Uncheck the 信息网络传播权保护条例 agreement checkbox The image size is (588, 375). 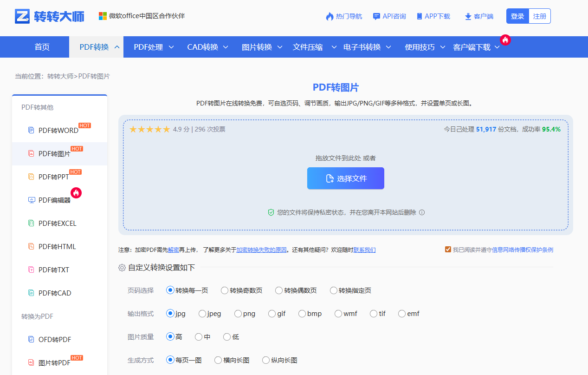pos(448,250)
